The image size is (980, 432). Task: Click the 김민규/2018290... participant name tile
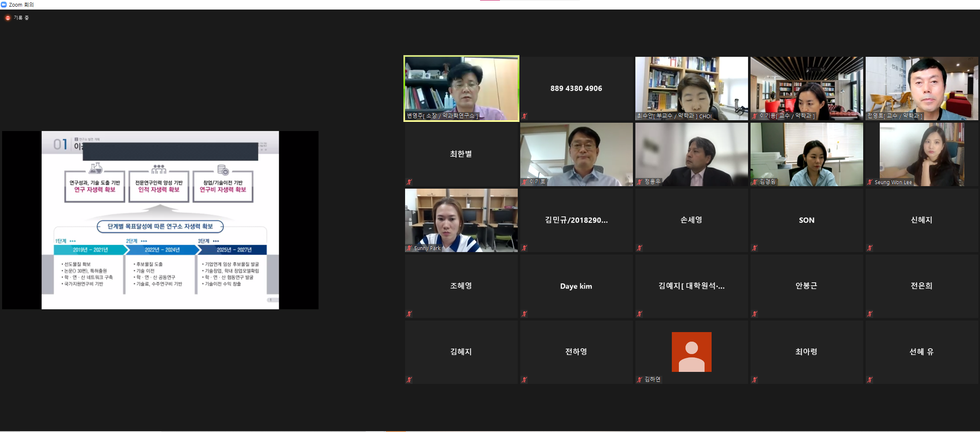tap(576, 220)
